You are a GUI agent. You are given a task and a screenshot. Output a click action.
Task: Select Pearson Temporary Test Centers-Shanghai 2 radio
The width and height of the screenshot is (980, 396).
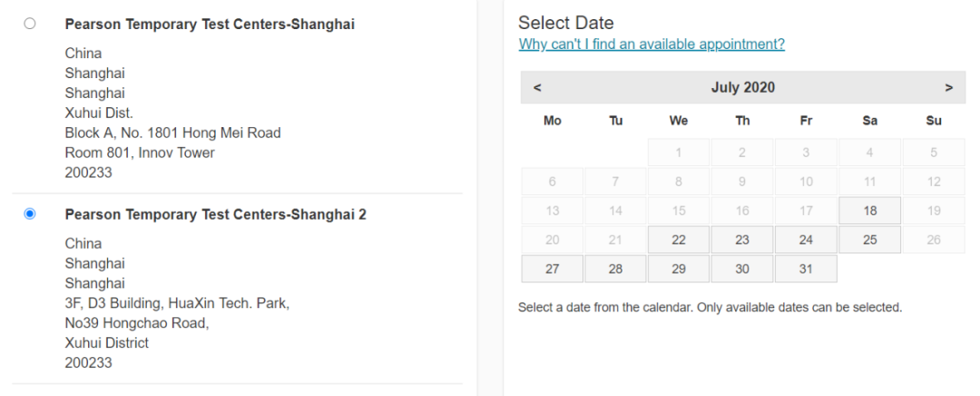coord(30,213)
